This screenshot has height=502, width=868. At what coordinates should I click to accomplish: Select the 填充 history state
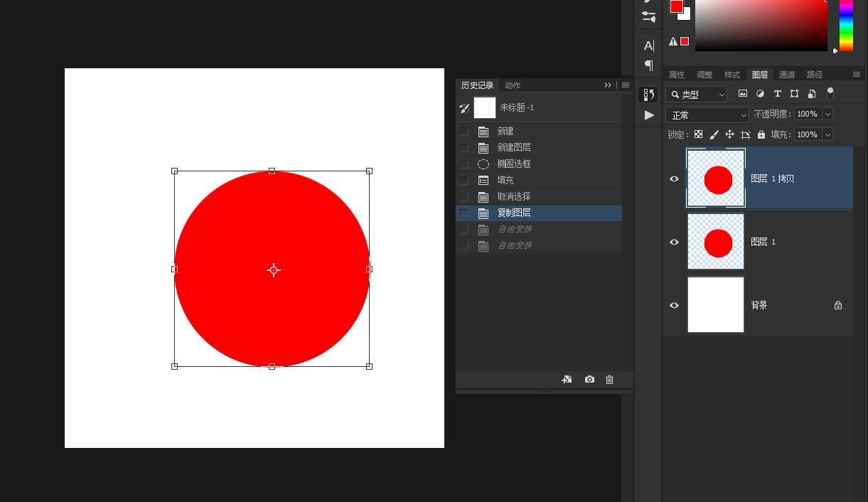click(505, 181)
